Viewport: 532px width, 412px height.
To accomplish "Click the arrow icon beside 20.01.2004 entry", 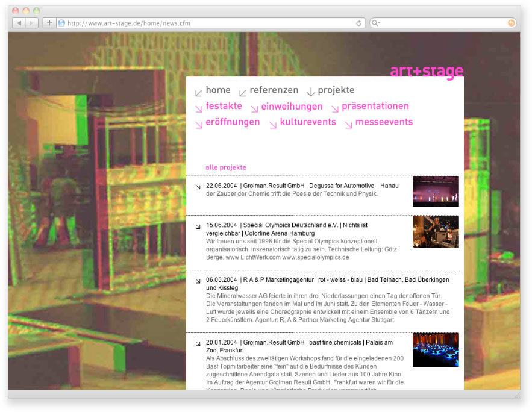I will 198,343.
